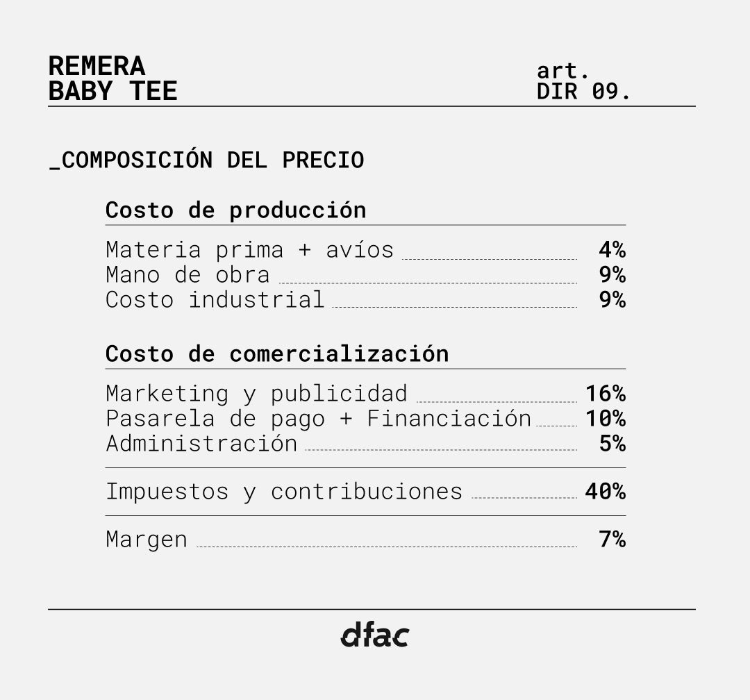Select the Impuestos y contribuciones label
Viewport: 750px width, 700px height.
click(283, 491)
